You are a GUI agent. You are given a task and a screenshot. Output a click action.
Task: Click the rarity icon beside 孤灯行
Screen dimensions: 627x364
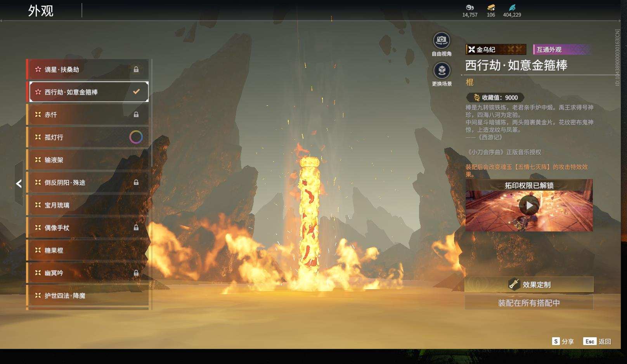(x=38, y=137)
